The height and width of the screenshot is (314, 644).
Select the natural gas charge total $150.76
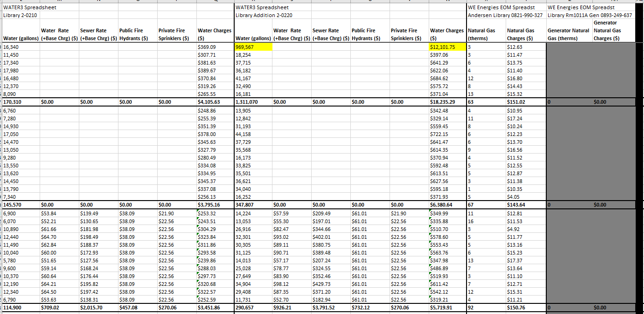pyautogui.click(x=526, y=308)
